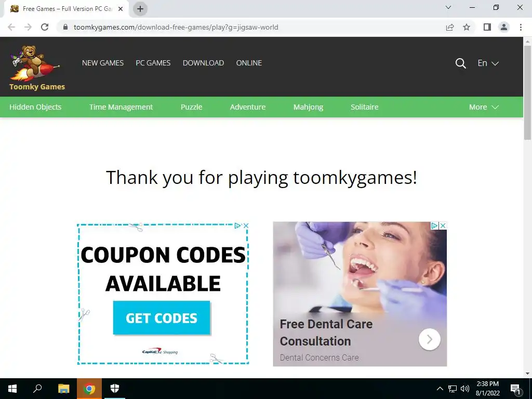Open Chrome side panel icon
532x399 pixels.
tap(487, 27)
